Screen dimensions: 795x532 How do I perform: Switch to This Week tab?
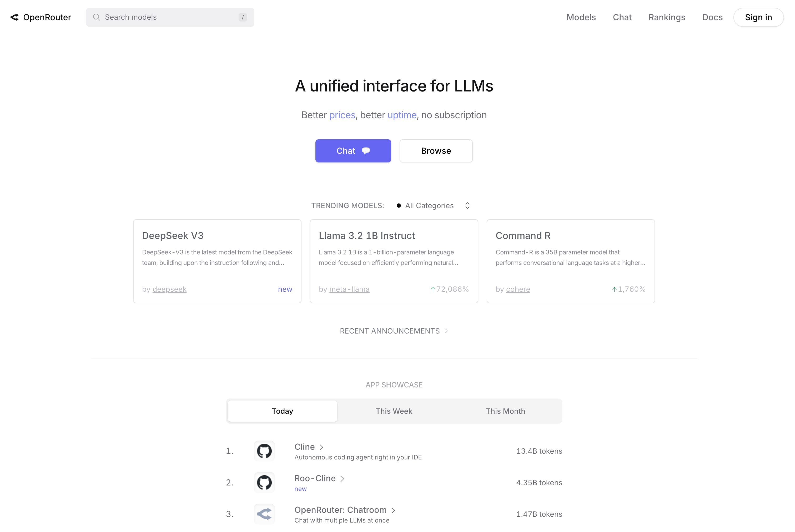[394, 411]
